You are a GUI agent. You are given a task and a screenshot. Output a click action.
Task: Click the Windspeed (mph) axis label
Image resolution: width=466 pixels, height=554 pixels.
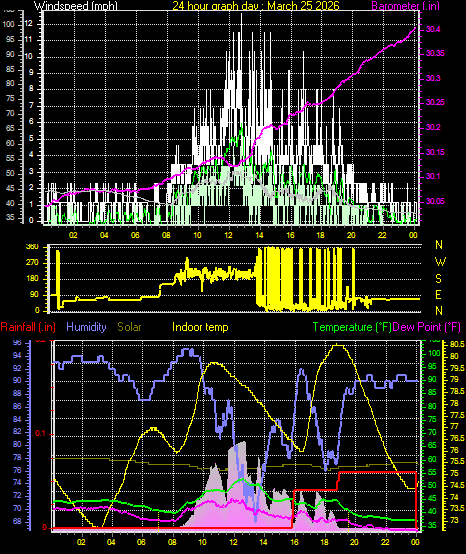76,5
